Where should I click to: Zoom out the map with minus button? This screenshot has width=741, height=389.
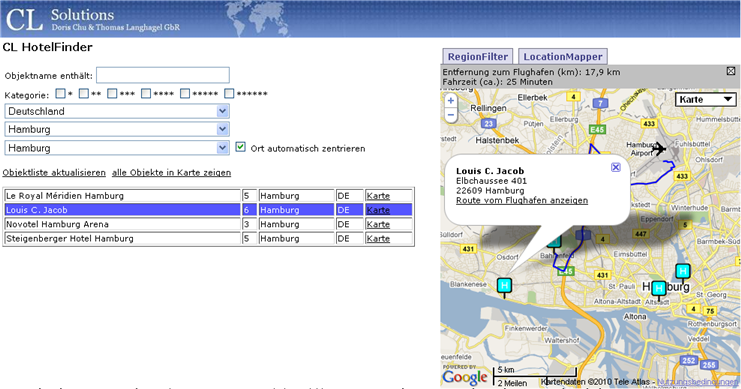451,115
